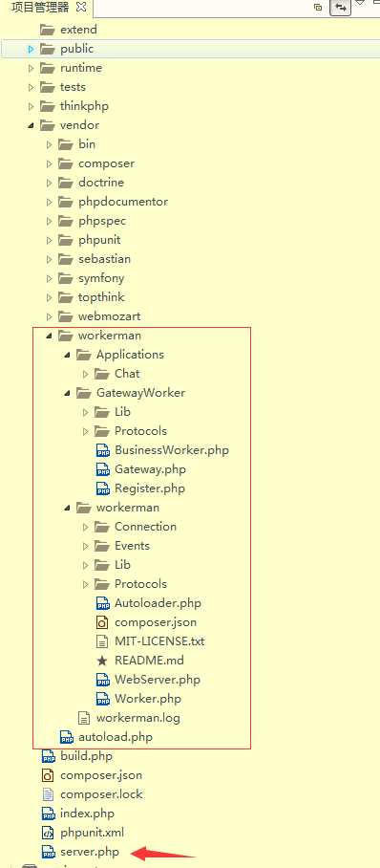
Task: Select the MIT-LICENSE.txt file icon
Action: (102, 641)
